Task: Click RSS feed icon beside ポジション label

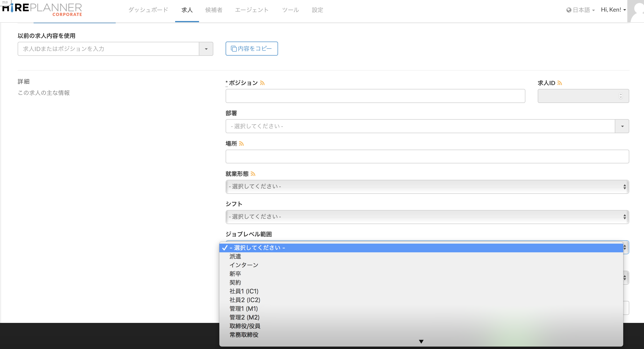Action: tap(262, 83)
